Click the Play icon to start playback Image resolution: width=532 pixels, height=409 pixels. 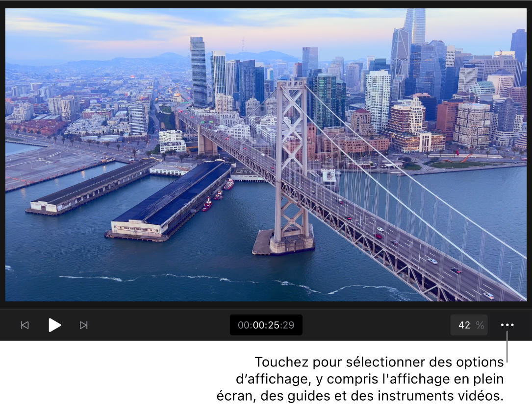[x=54, y=325]
